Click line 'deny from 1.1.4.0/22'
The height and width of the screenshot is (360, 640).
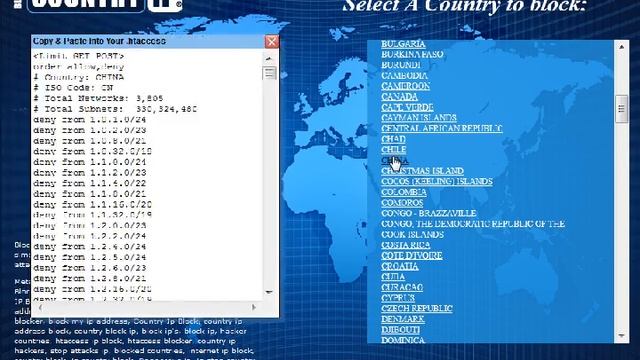click(90, 183)
